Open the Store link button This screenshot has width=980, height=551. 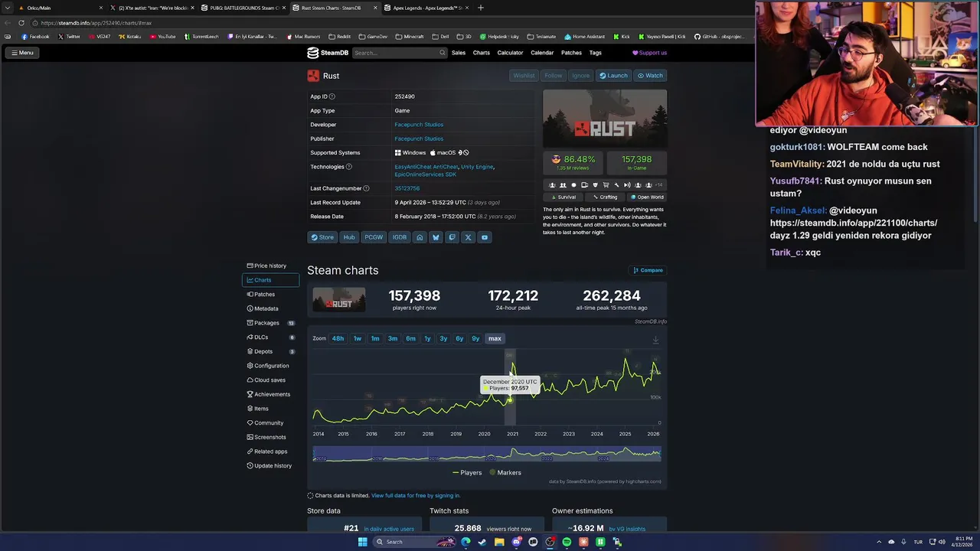pyautogui.click(x=322, y=237)
